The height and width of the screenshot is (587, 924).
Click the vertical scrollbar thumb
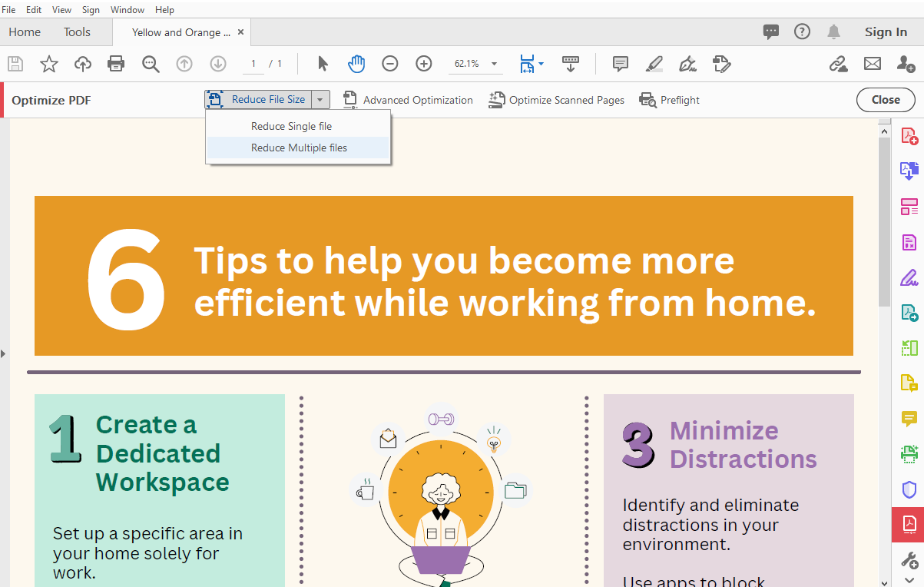click(884, 223)
